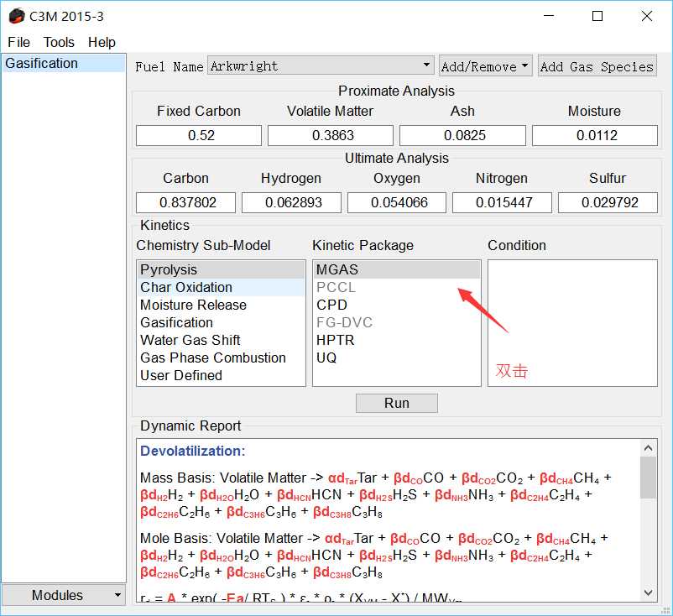673x616 pixels.
Task: Edit the Hydrogen fraction field
Action: click(x=291, y=202)
